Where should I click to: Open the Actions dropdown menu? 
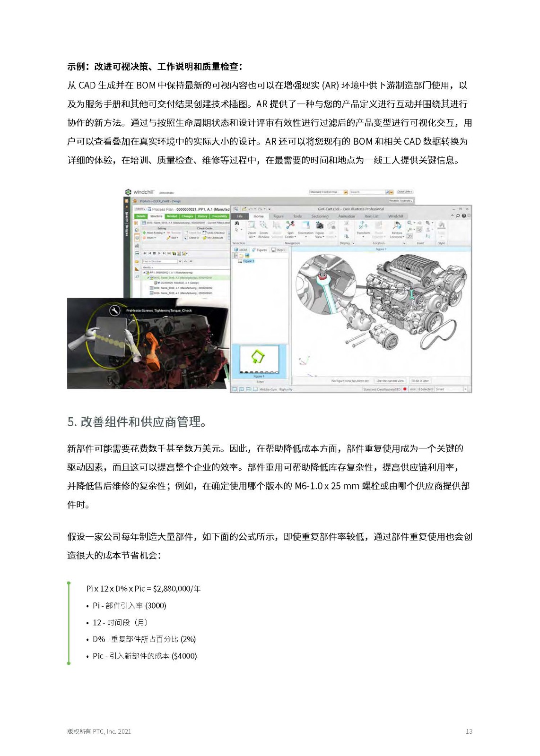[140, 209]
